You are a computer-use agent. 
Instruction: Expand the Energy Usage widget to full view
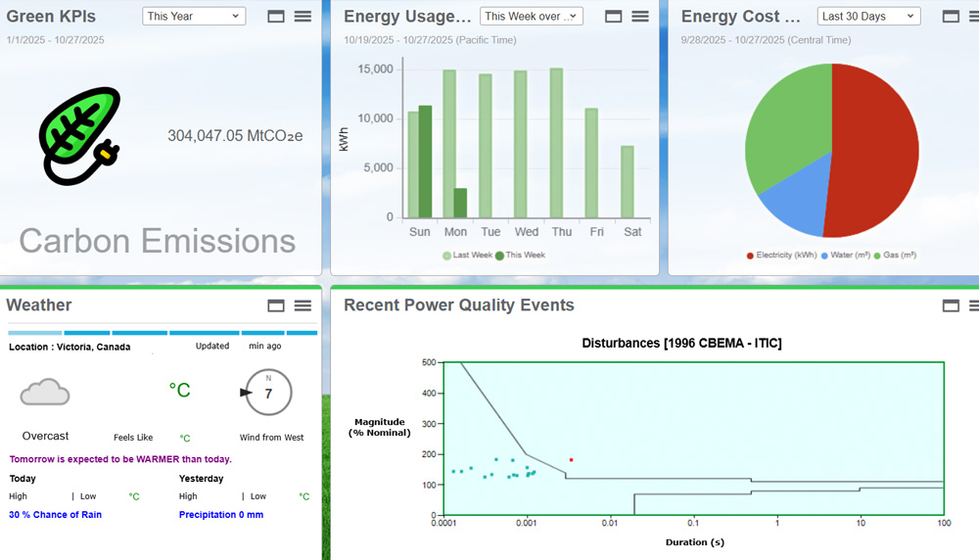614,17
